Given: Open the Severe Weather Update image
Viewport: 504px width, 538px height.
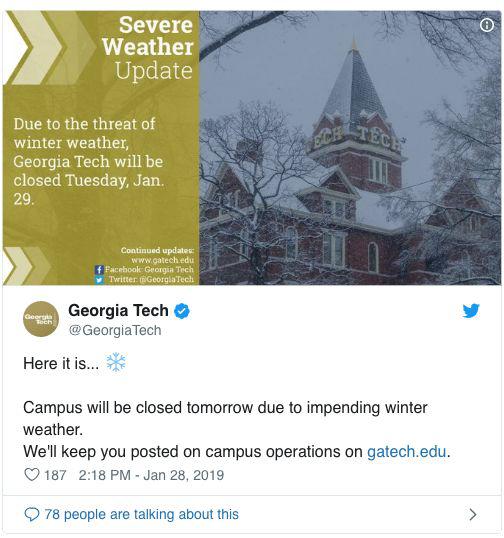Looking at the screenshot, I should pos(252,148).
